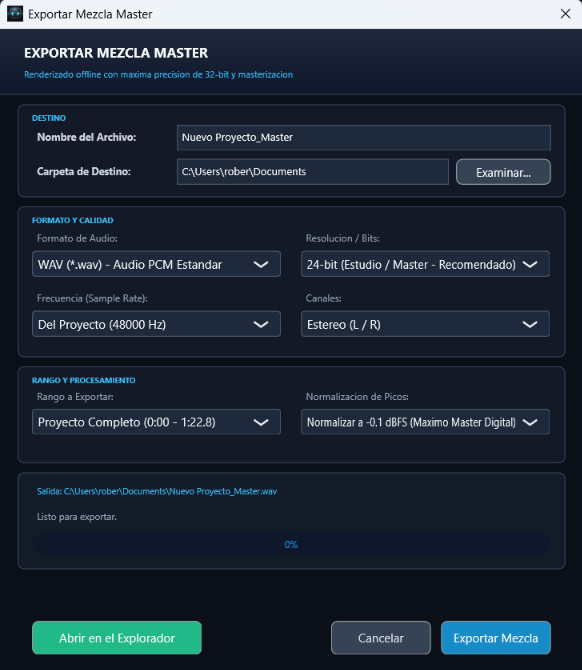This screenshot has height=670, width=582.
Task: Click the 'Rango a Exportar:' label
Action: click(75, 397)
